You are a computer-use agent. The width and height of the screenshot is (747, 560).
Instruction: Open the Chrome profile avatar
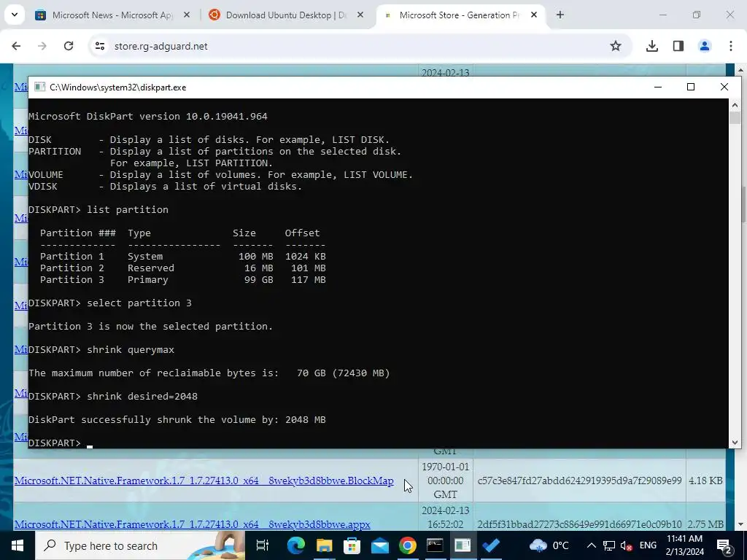click(x=705, y=46)
